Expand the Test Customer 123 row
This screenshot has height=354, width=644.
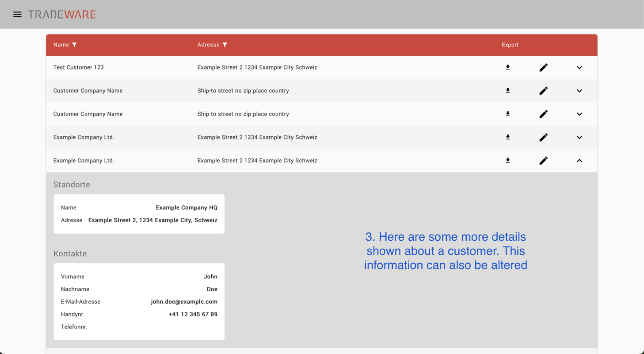579,68
